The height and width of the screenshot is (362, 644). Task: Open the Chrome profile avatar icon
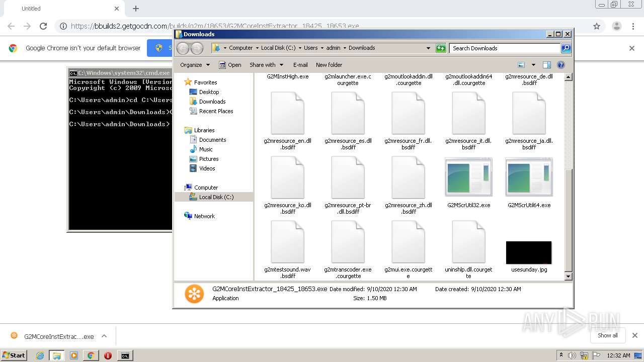coord(616,26)
